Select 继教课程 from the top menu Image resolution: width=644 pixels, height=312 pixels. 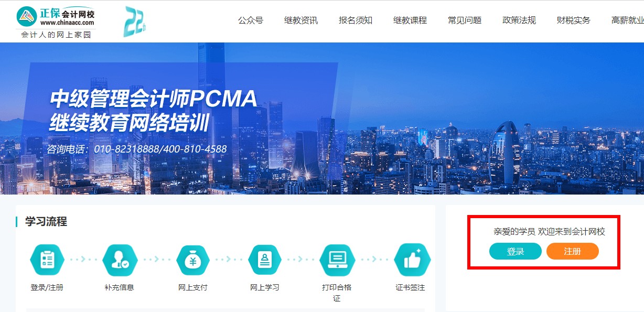(x=410, y=20)
